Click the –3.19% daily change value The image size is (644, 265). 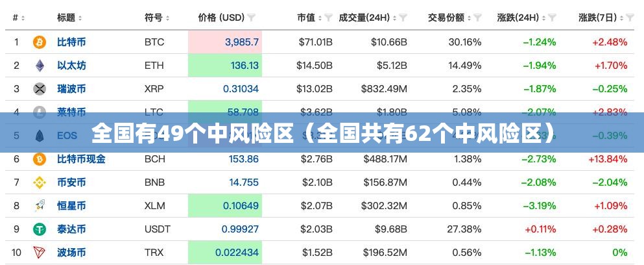[538, 206]
